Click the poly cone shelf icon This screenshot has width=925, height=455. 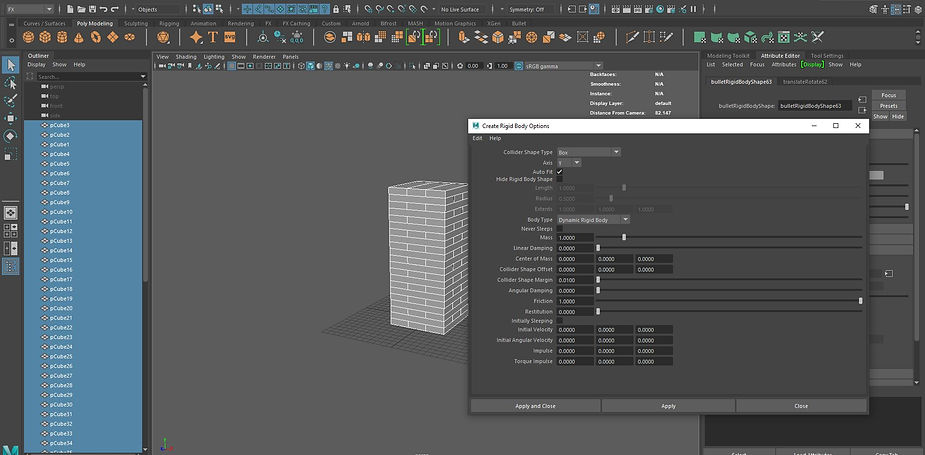pos(78,37)
